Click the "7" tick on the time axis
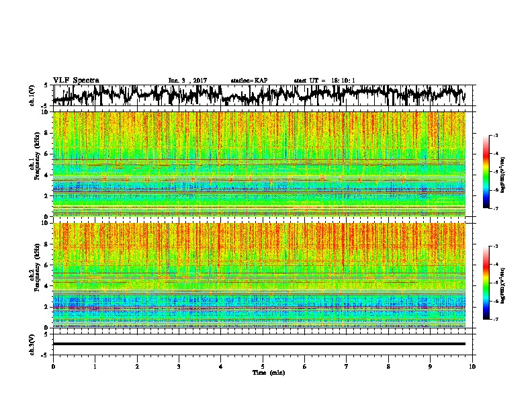 click(347, 367)
